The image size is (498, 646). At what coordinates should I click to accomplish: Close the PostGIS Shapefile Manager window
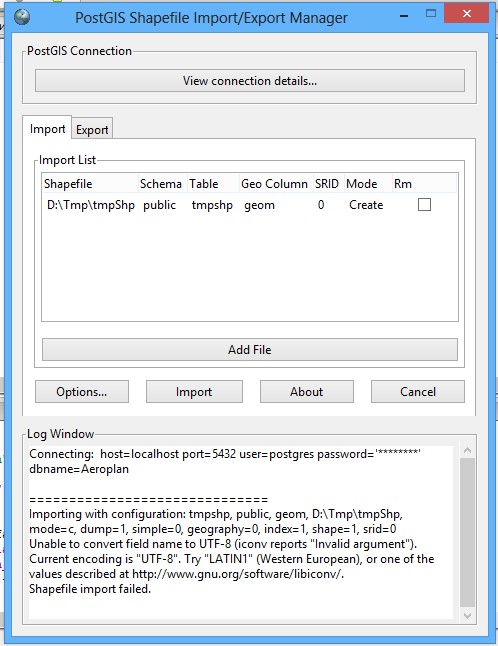(466, 14)
